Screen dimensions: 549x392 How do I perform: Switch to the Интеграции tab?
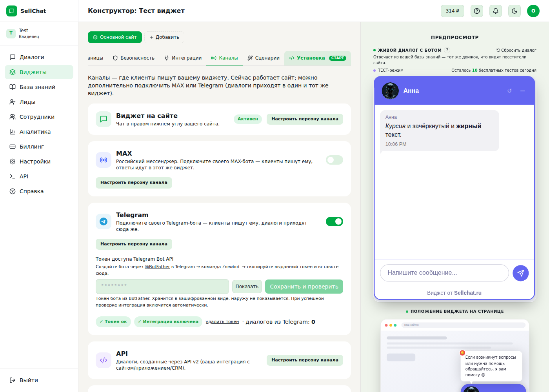point(183,58)
